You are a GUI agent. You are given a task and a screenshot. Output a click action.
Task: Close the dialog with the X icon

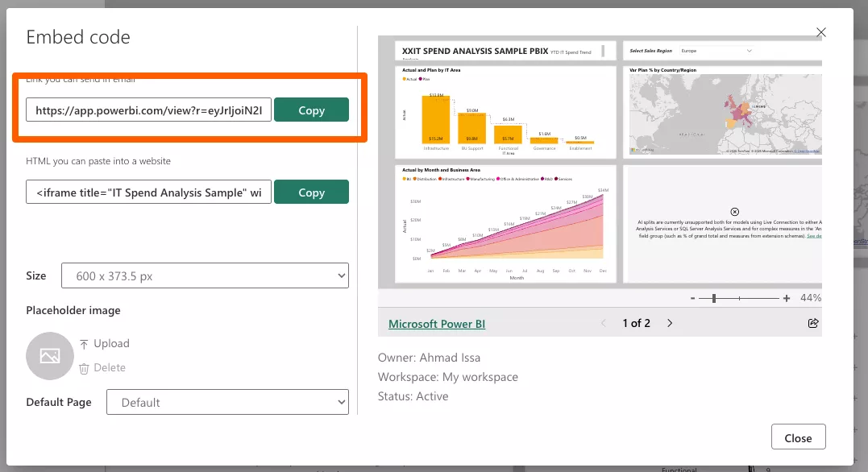click(821, 32)
